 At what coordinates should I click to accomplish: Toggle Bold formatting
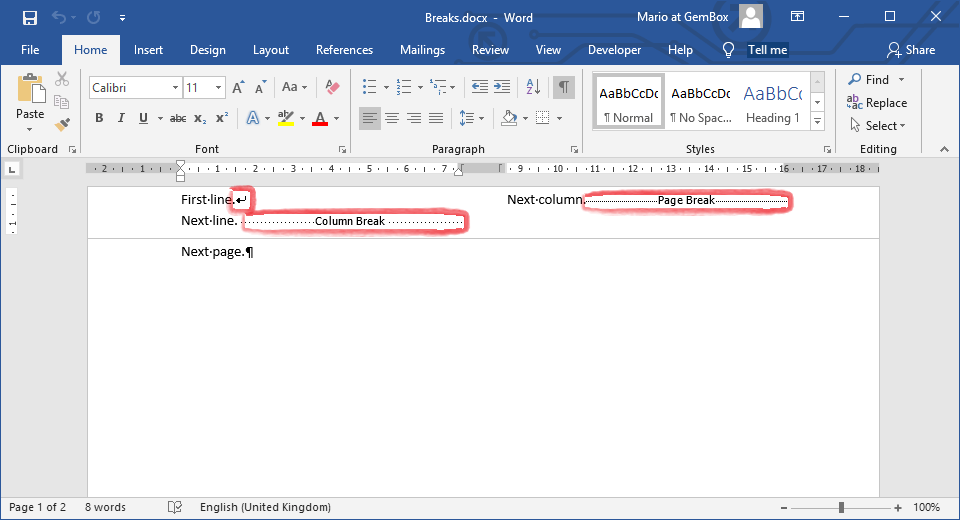pos(99,118)
